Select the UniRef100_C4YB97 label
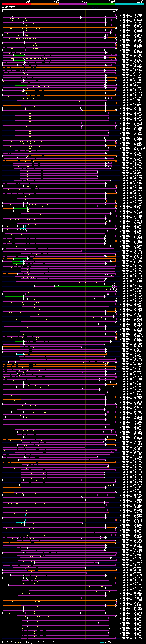Image resolution: width=146 pixels, height=644 pixels. pos(131,246)
